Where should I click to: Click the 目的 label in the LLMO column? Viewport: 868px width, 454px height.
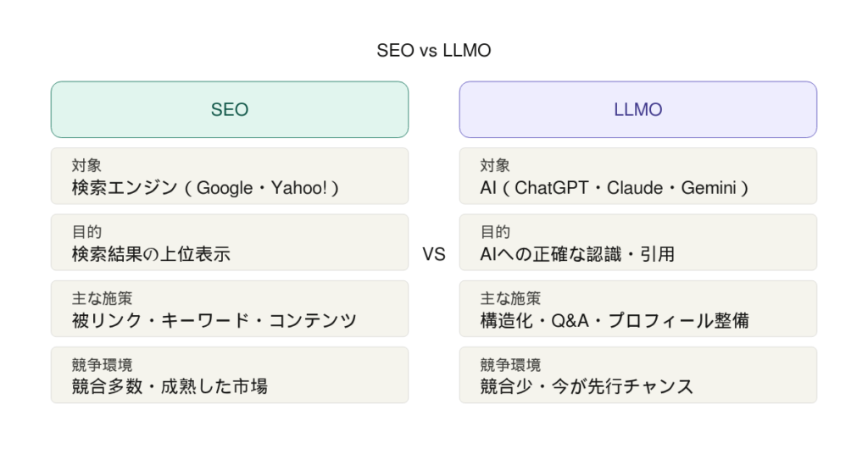496,232
